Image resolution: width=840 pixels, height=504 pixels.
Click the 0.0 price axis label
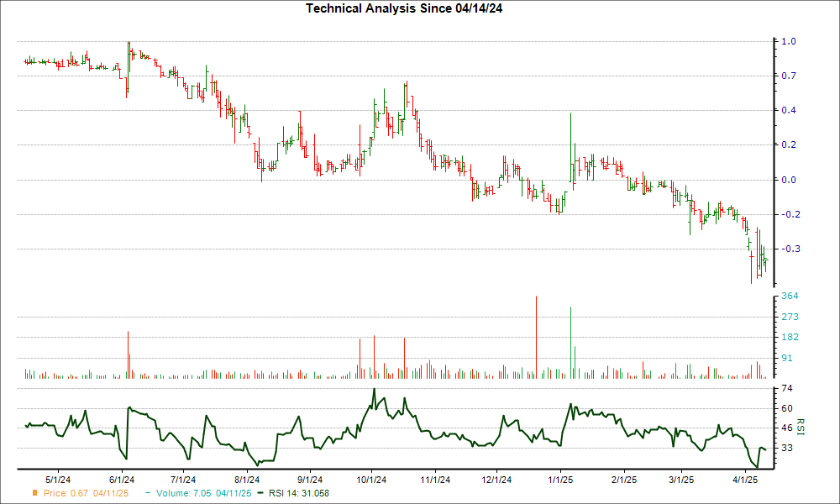789,180
